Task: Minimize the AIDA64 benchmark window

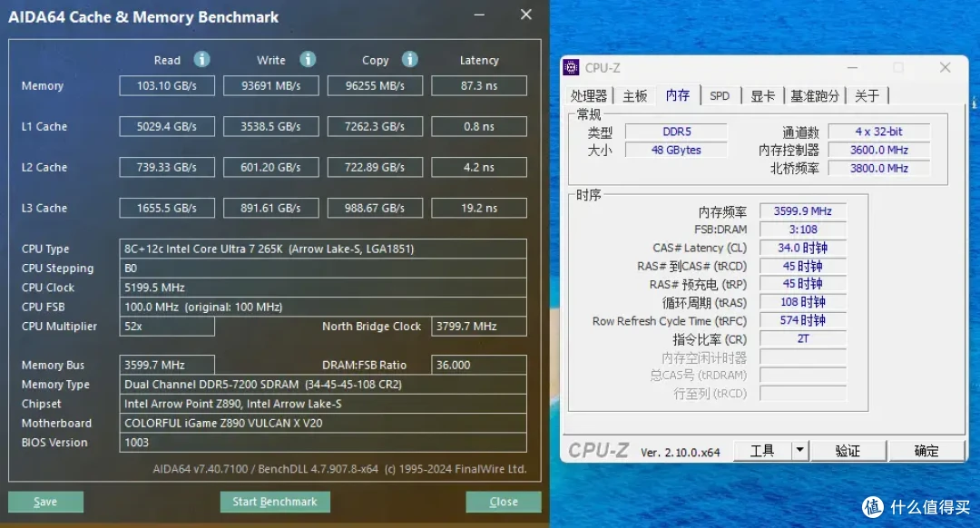Action: [x=479, y=15]
